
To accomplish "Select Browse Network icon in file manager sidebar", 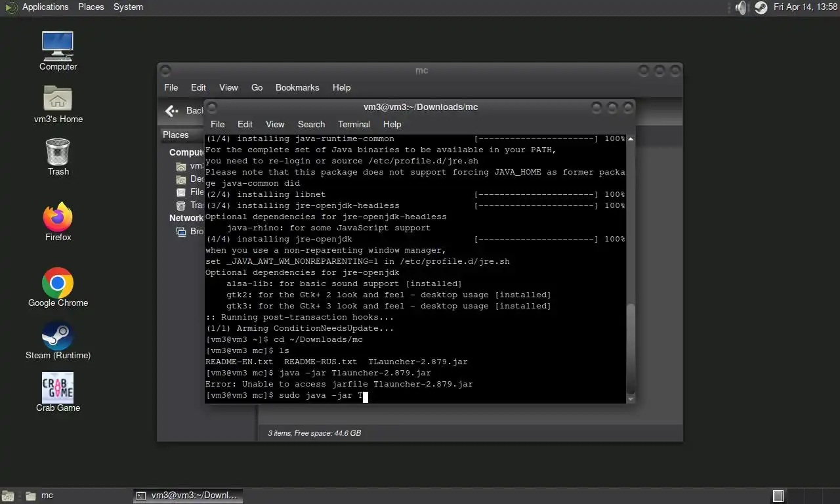I will click(x=181, y=232).
